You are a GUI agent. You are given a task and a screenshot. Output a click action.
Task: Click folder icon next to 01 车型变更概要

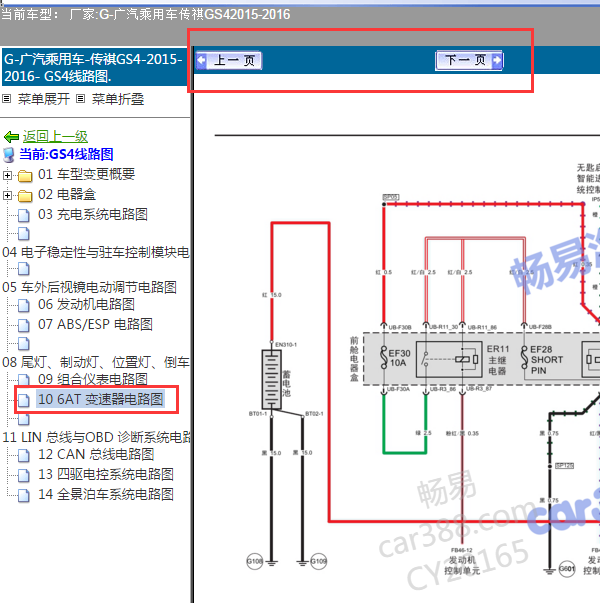(x=25, y=176)
